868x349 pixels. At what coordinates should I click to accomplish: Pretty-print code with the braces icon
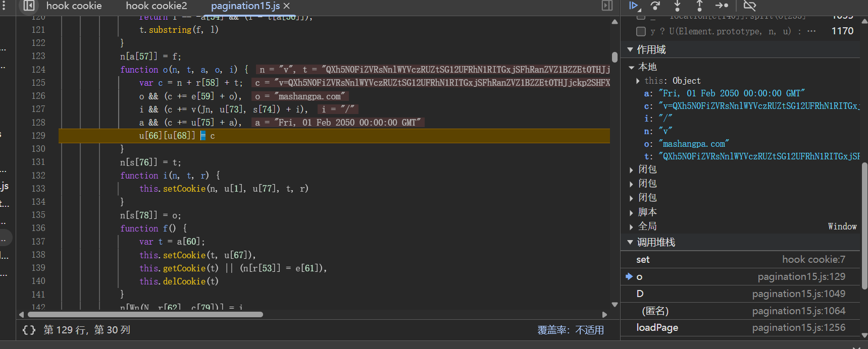click(29, 330)
